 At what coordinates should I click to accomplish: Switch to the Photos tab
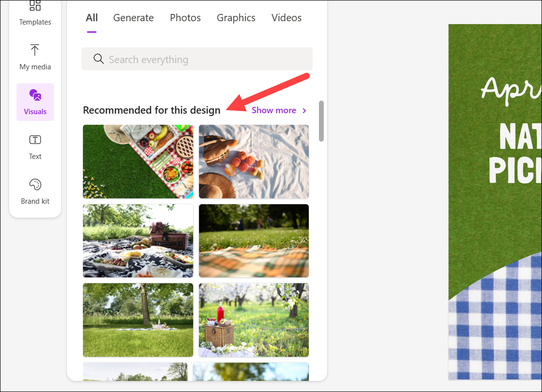(x=185, y=18)
